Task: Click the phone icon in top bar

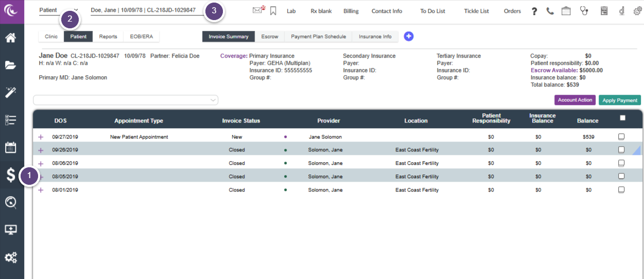Action: click(550, 11)
